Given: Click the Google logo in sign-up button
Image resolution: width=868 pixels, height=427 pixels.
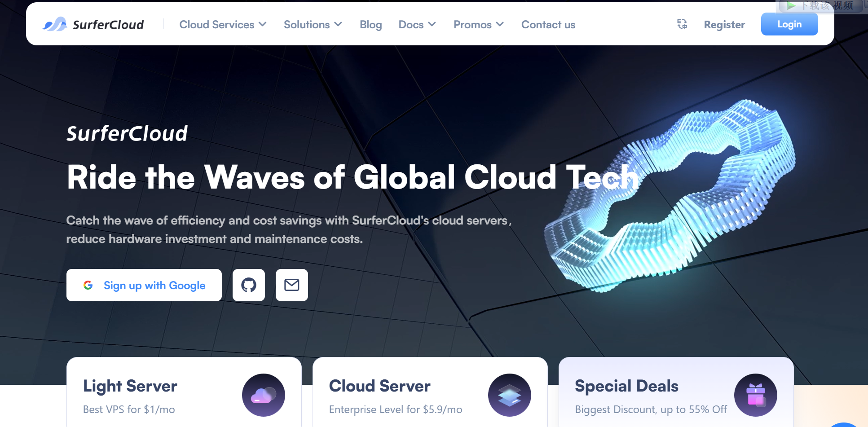Looking at the screenshot, I should click(x=88, y=285).
